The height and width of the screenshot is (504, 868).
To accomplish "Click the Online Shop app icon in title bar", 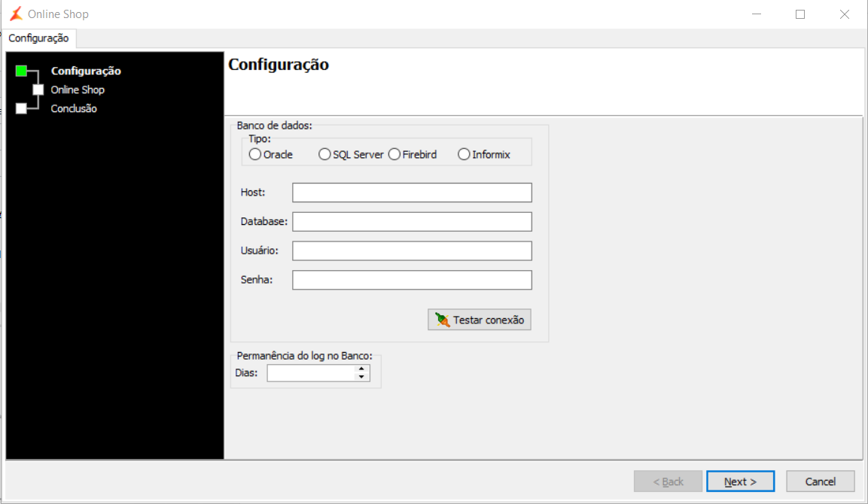I will 16,14.
